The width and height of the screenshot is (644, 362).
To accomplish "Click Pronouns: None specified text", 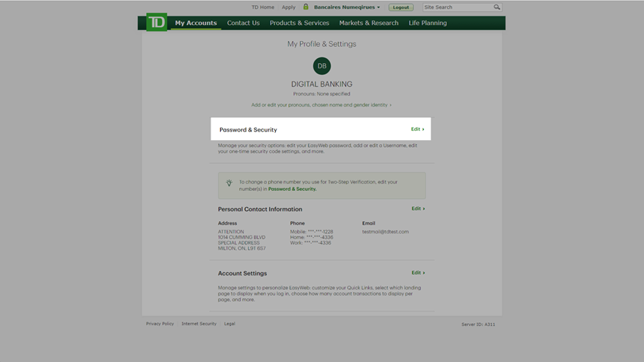I will 321,94.
